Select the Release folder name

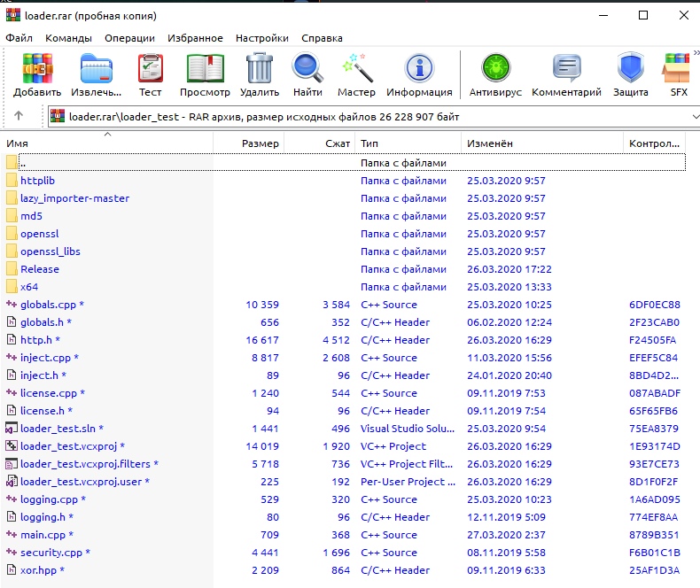[x=40, y=269]
